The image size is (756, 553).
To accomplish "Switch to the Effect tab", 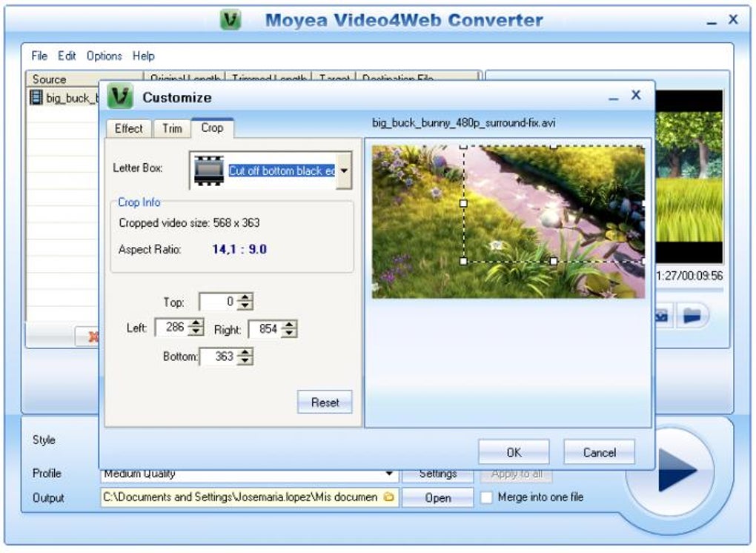I will tap(127, 128).
